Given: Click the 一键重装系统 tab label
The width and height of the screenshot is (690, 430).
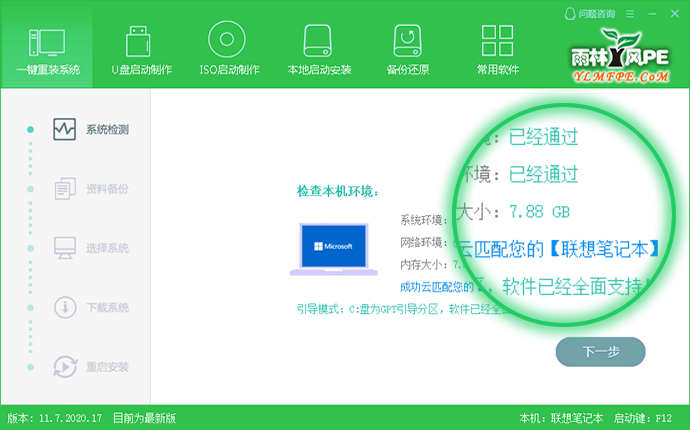Looking at the screenshot, I should tap(48, 70).
